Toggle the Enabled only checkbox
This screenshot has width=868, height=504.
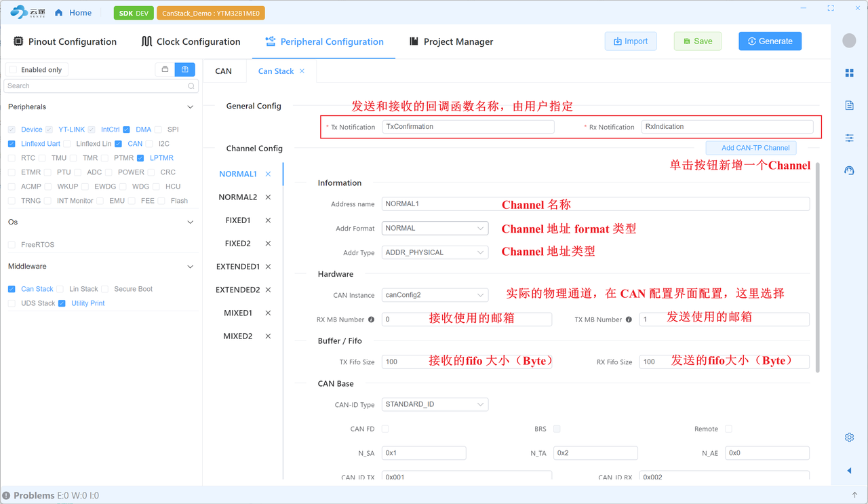(13, 70)
